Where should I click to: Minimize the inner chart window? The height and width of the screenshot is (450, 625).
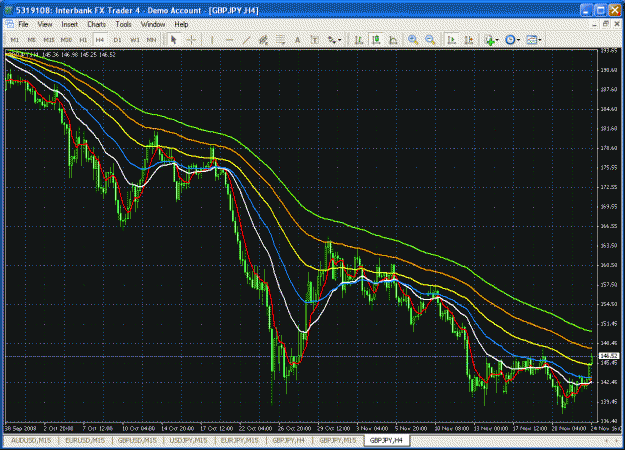point(594,24)
